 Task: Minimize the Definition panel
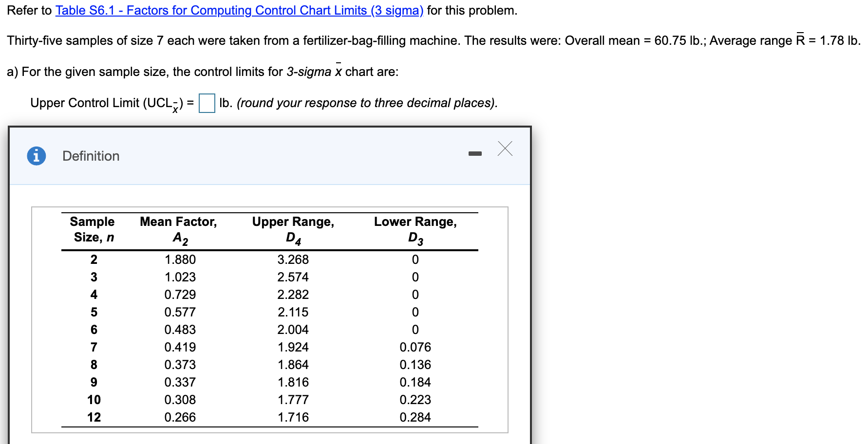pos(476,152)
